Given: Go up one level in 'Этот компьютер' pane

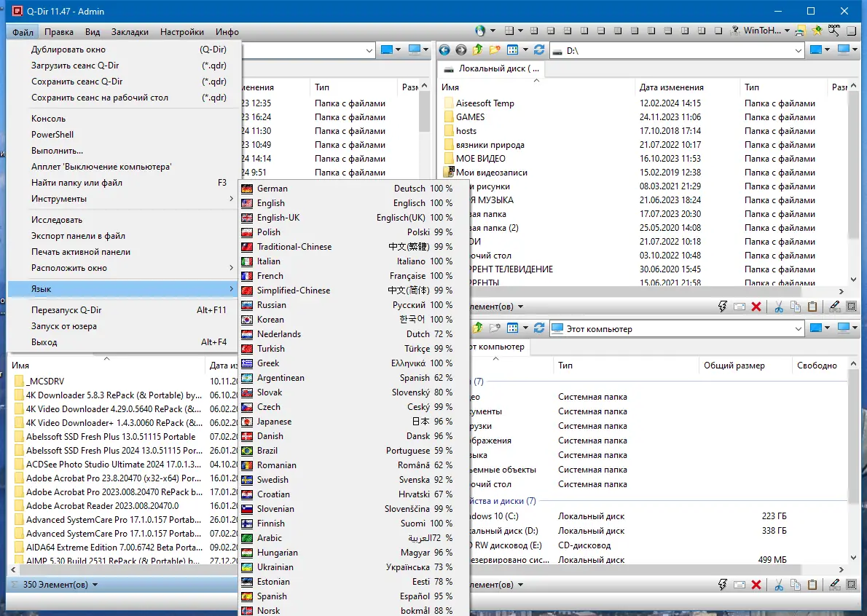Looking at the screenshot, I should coord(477,328).
